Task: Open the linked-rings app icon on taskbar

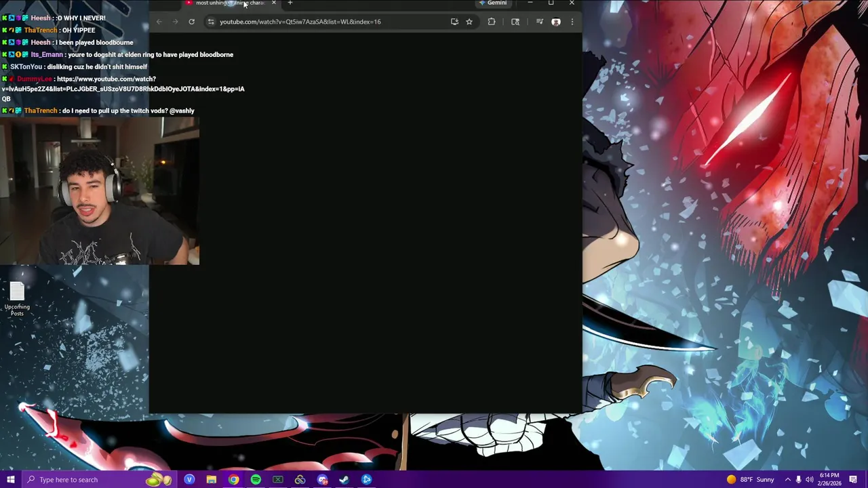Action: [x=300, y=480]
